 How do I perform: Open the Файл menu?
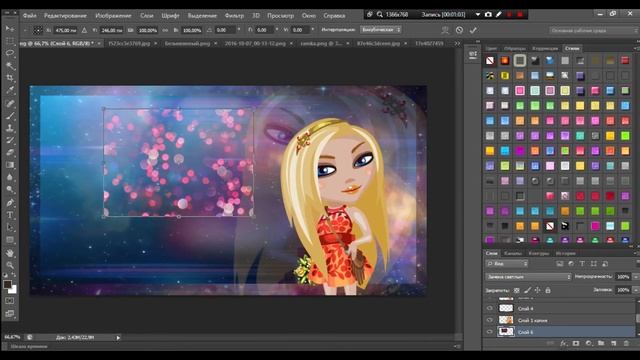[x=29, y=16]
